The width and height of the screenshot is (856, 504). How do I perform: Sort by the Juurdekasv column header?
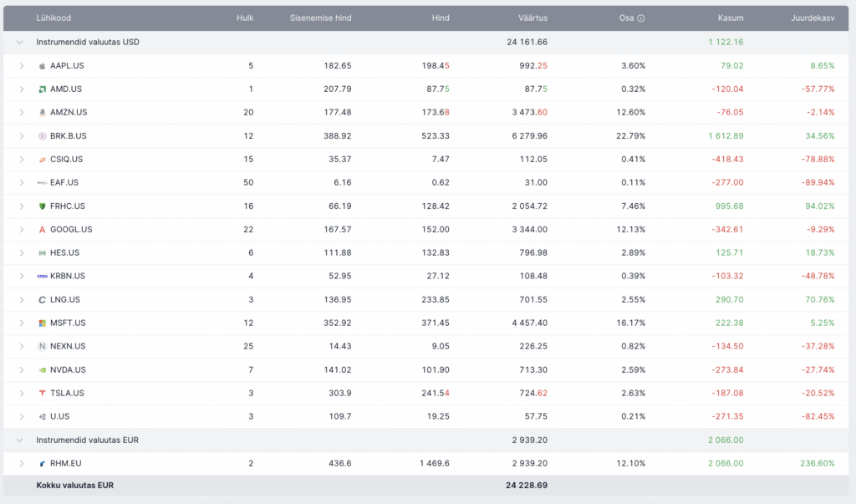pyautogui.click(x=813, y=18)
